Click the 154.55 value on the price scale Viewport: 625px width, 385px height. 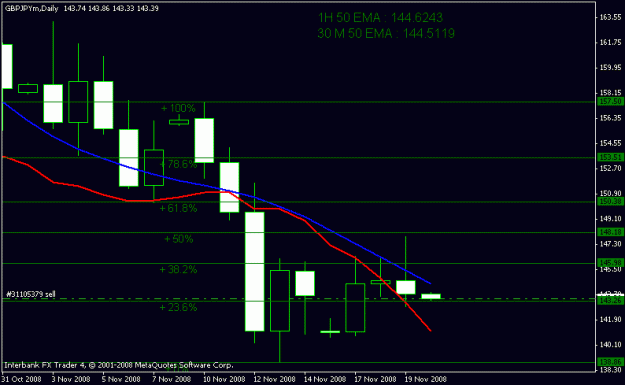pyautogui.click(x=610, y=143)
